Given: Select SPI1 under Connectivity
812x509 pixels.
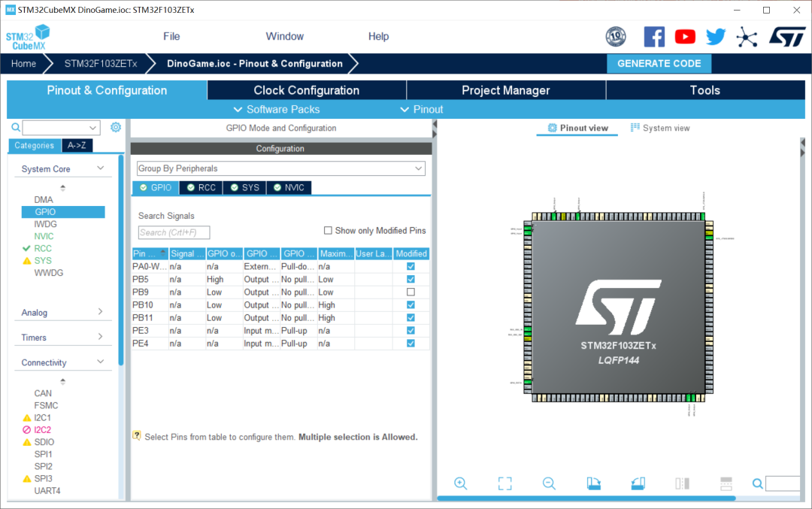Looking at the screenshot, I should pos(43,454).
